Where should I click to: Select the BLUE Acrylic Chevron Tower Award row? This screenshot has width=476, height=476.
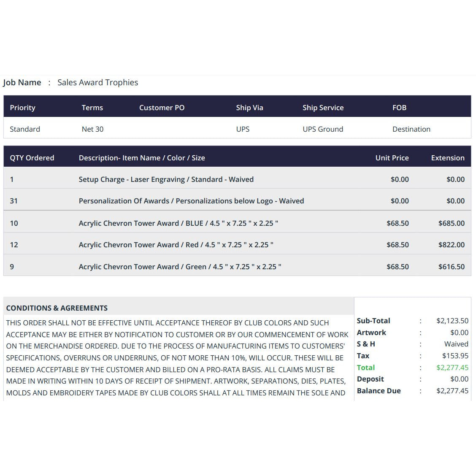tap(238, 223)
